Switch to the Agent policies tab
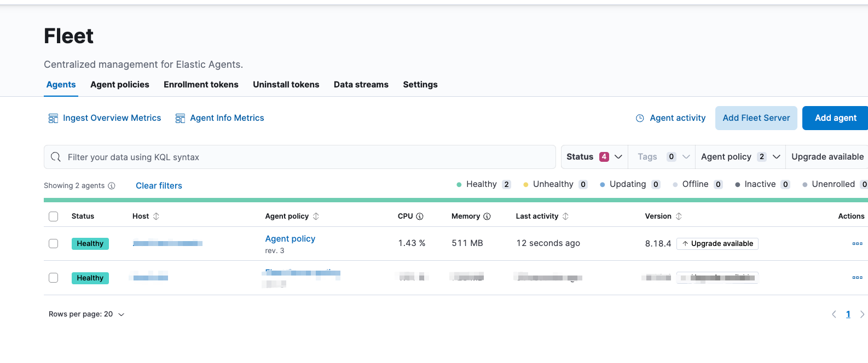Screen dimensions: 868x363 pyautogui.click(x=120, y=85)
